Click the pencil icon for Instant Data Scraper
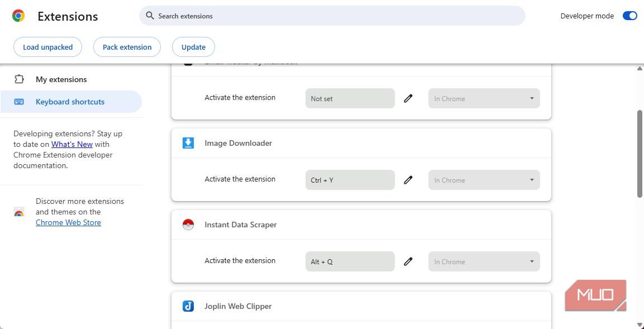Image resolution: width=644 pixels, height=329 pixels. pyautogui.click(x=408, y=261)
